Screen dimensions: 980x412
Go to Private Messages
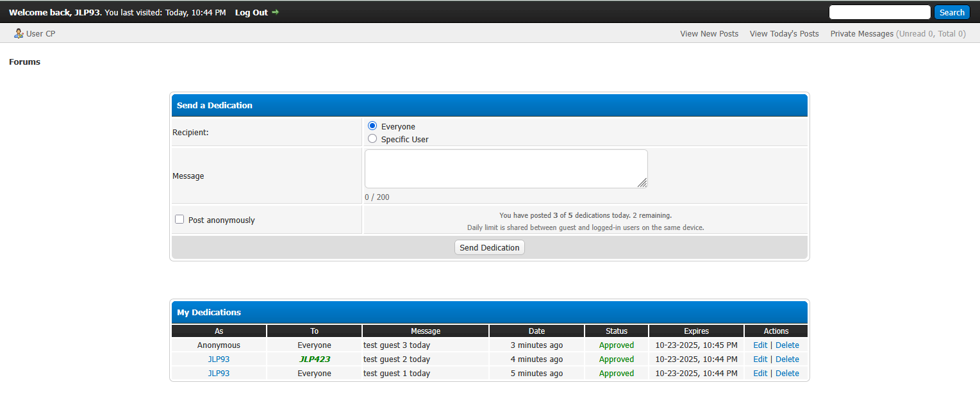pos(861,34)
